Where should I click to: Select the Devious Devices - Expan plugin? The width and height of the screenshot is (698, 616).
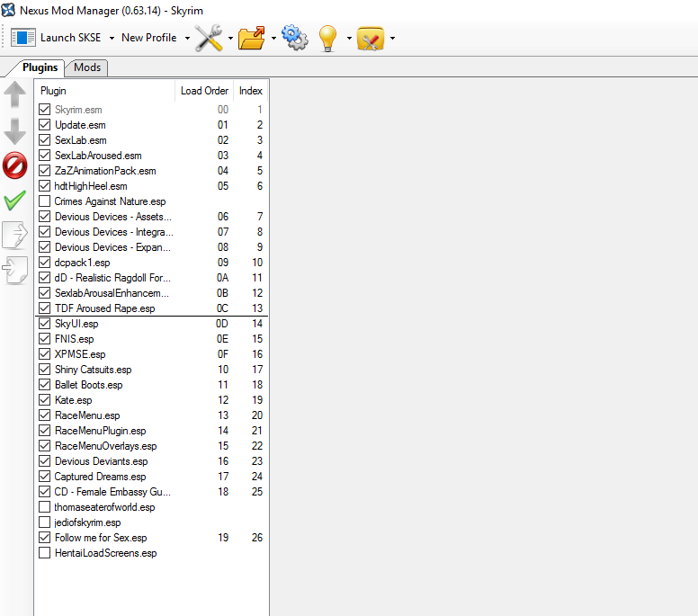coord(112,247)
